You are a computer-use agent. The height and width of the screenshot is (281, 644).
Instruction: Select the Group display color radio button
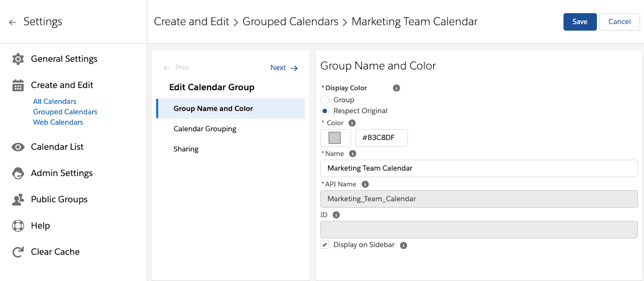click(x=325, y=99)
